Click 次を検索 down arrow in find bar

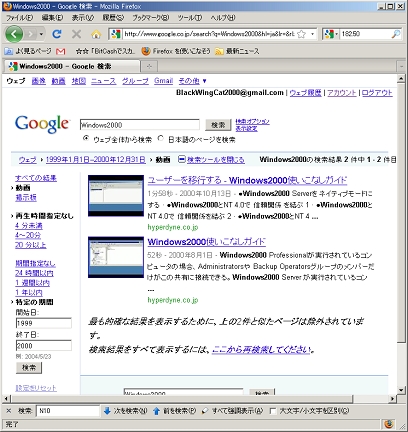[125, 411]
